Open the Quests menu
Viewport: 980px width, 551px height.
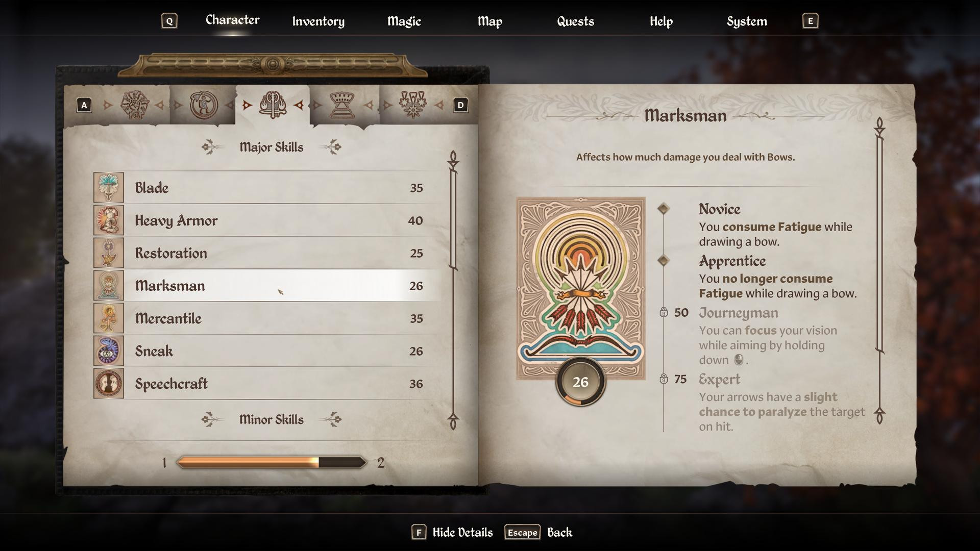pyautogui.click(x=575, y=21)
